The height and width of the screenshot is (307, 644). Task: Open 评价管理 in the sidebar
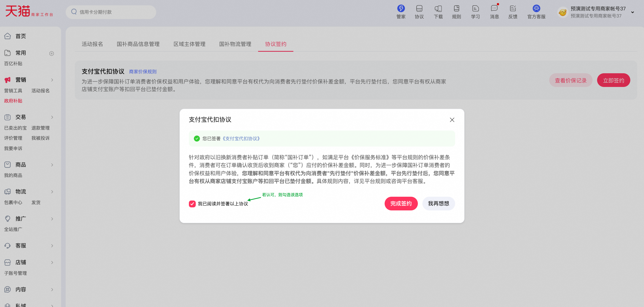coord(13,138)
